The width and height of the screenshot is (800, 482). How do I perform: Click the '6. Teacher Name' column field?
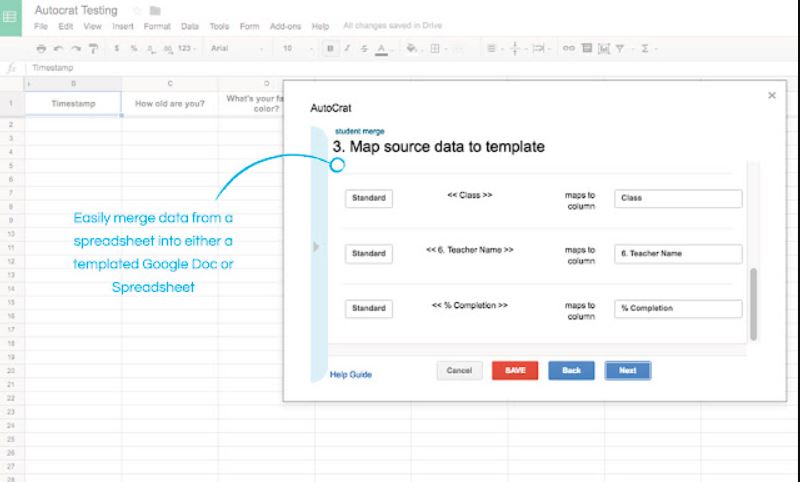point(678,253)
